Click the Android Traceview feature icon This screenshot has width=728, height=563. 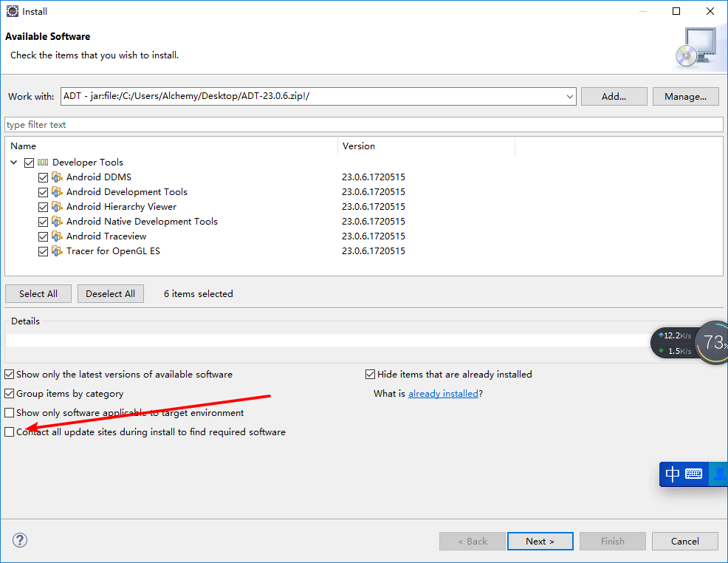[57, 236]
